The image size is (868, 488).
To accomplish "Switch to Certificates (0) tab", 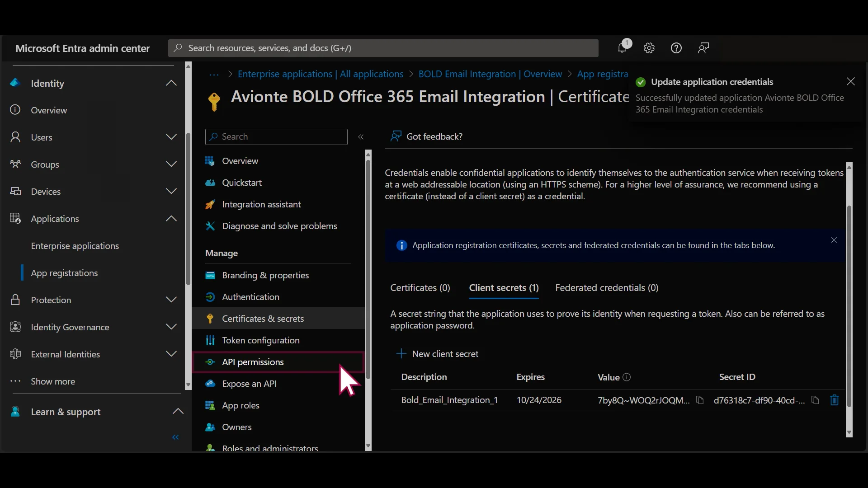I will (x=420, y=288).
